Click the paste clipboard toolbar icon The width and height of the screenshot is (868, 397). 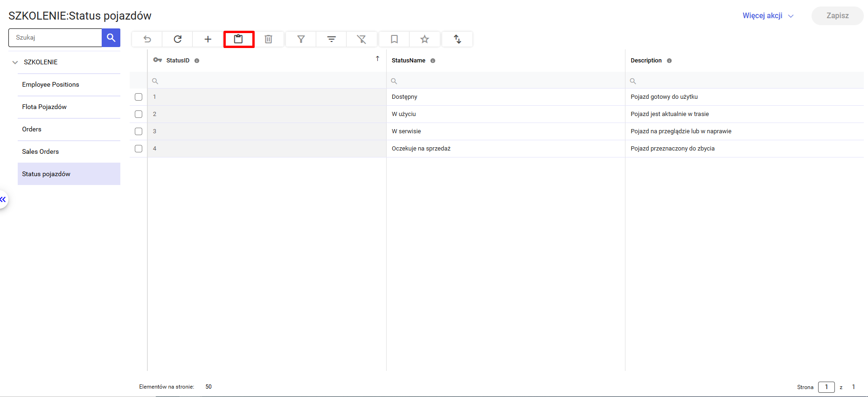click(238, 39)
